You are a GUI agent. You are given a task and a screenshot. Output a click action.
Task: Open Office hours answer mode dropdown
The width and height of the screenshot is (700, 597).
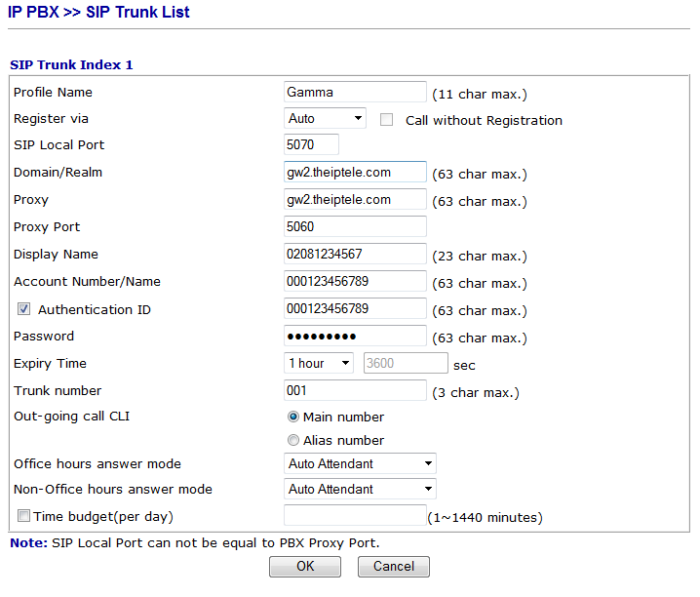tap(360, 463)
